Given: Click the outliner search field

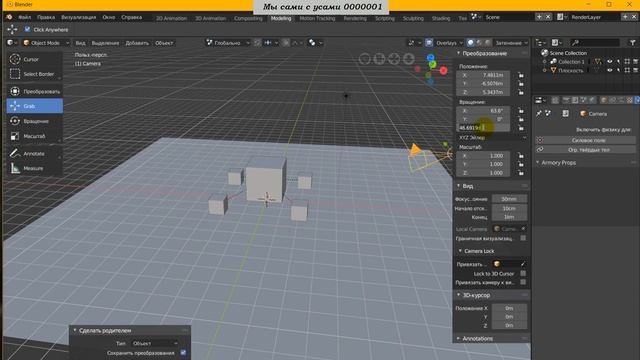Looking at the screenshot, I should [x=596, y=42].
